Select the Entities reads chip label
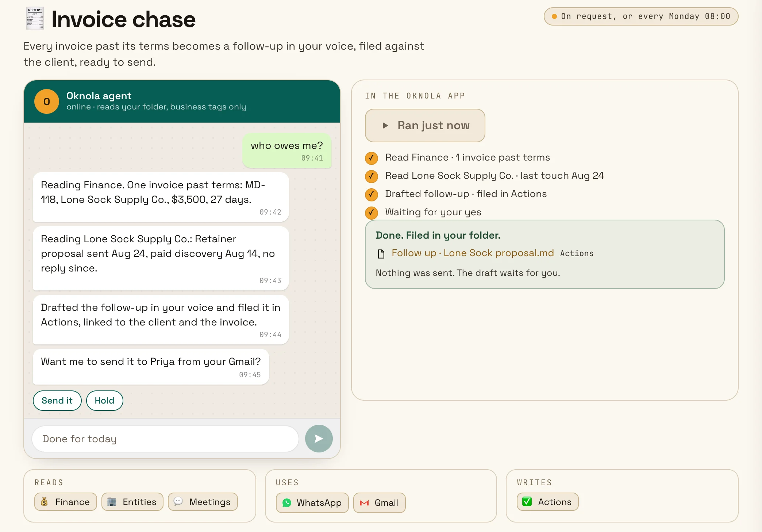Image resolution: width=762 pixels, height=532 pixels. (139, 502)
